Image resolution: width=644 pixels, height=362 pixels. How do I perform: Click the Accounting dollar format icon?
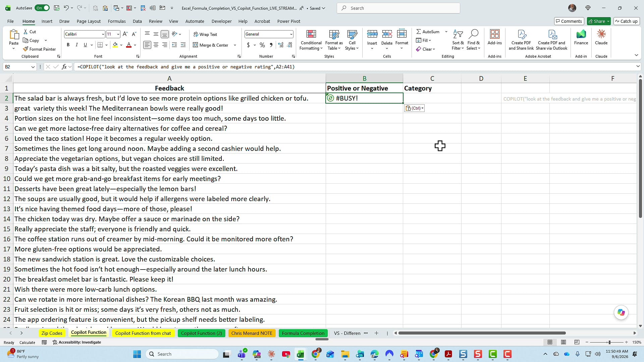pos(248,45)
